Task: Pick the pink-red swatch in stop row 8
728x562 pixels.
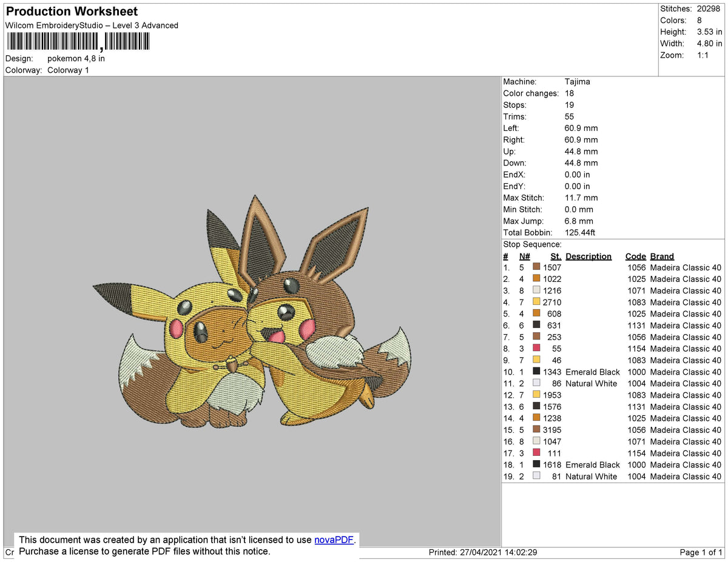Action: point(536,349)
